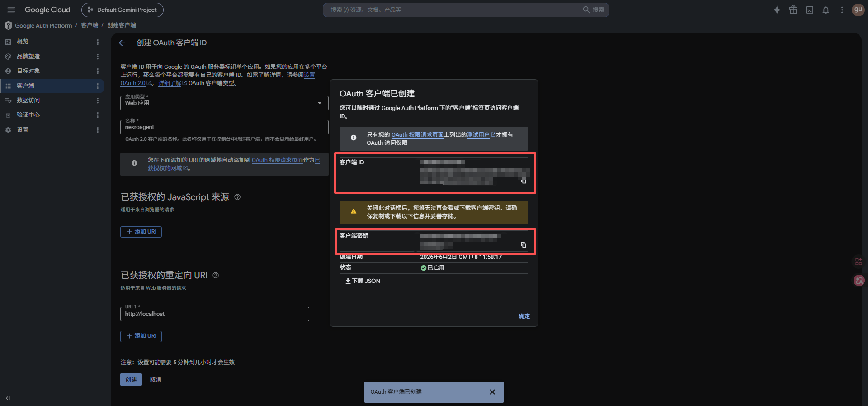Expand the 应用类型 Web 应用 dropdown
Image resolution: width=868 pixels, height=406 pixels.
click(224, 103)
